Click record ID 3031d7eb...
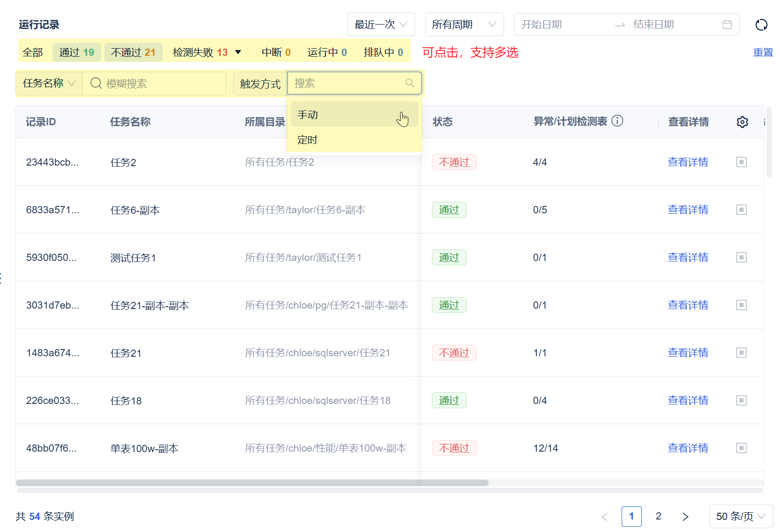 click(53, 305)
